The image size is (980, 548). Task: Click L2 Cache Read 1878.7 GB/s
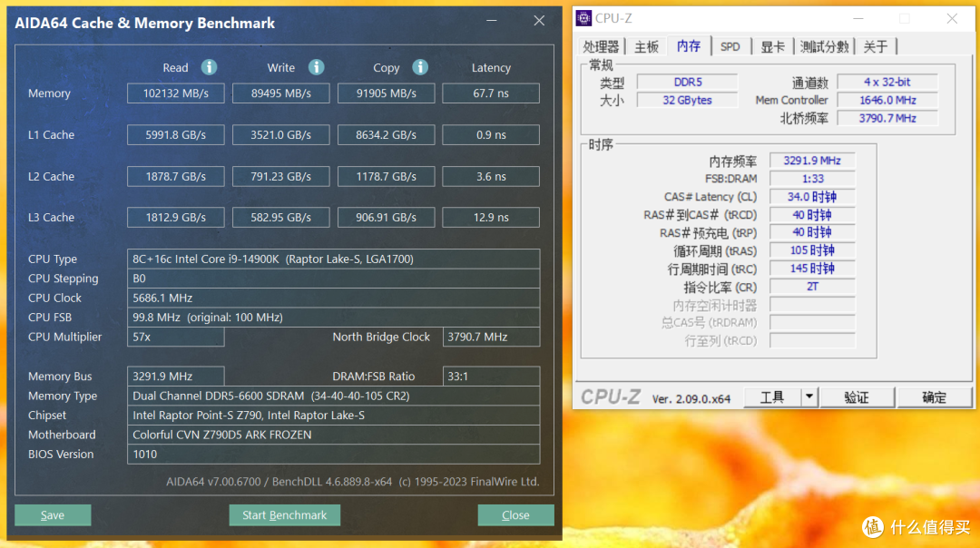tap(176, 176)
